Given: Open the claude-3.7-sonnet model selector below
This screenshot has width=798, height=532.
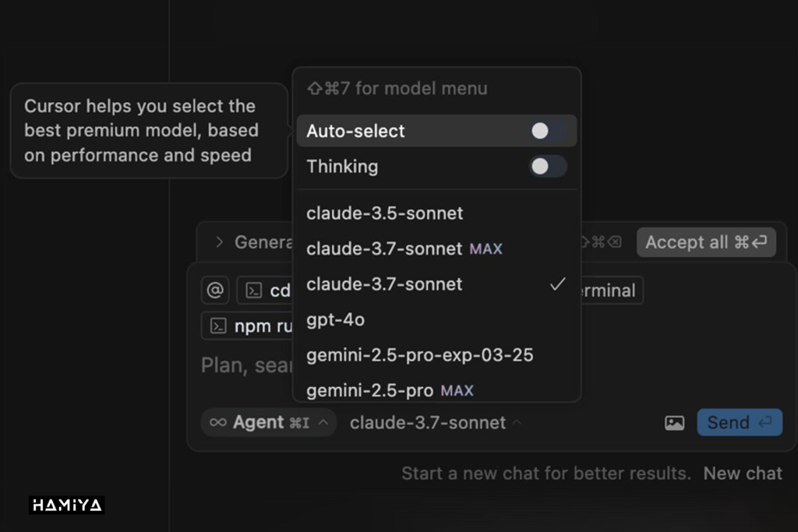Looking at the screenshot, I should pyautogui.click(x=435, y=423).
